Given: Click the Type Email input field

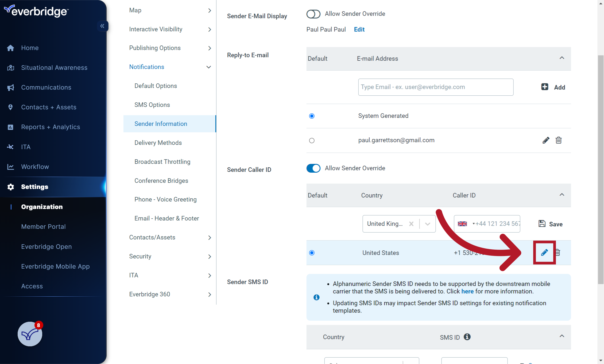Looking at the screenshot, I should click(435, 87).
